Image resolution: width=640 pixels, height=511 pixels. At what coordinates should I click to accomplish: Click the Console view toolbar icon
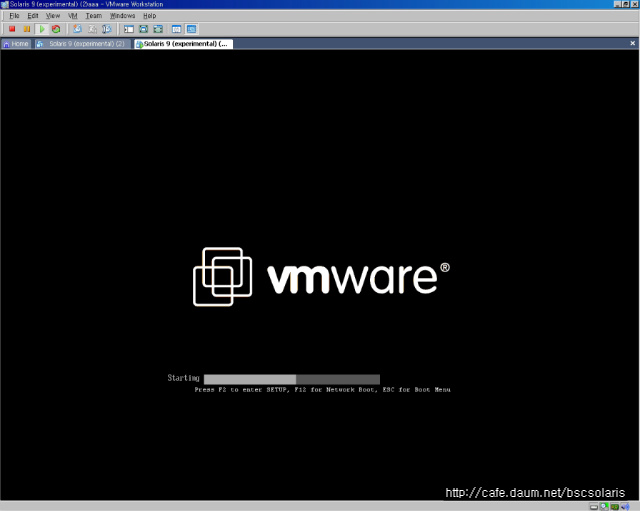(191, 29)
